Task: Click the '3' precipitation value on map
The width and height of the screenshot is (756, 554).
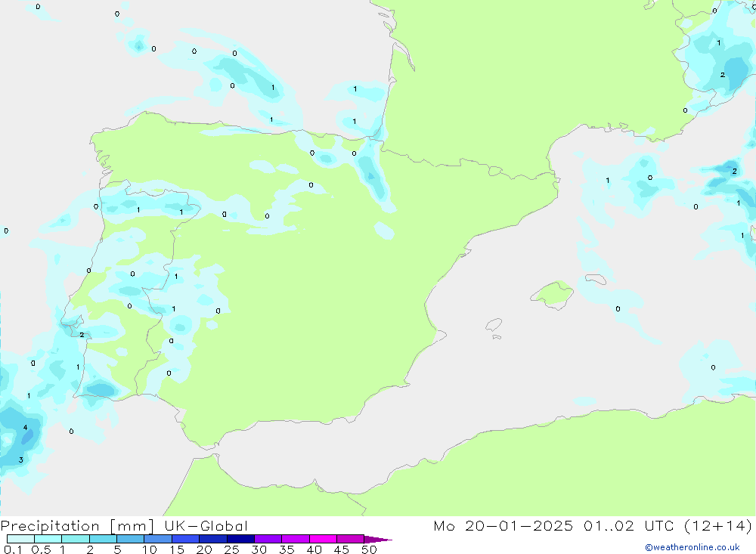Action: pyautogui.click(x=20, y=460)
